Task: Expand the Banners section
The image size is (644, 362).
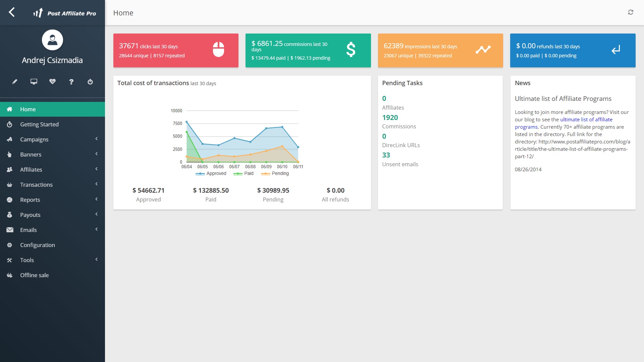Action: 31,154
